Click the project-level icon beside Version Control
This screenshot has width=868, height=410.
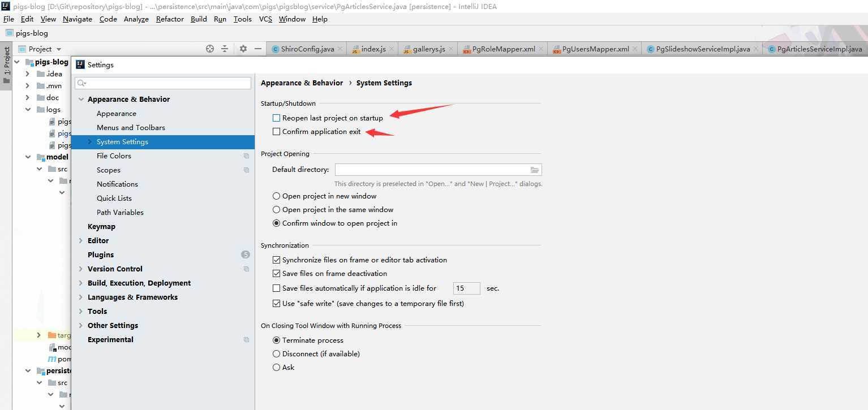click(246, 269)
